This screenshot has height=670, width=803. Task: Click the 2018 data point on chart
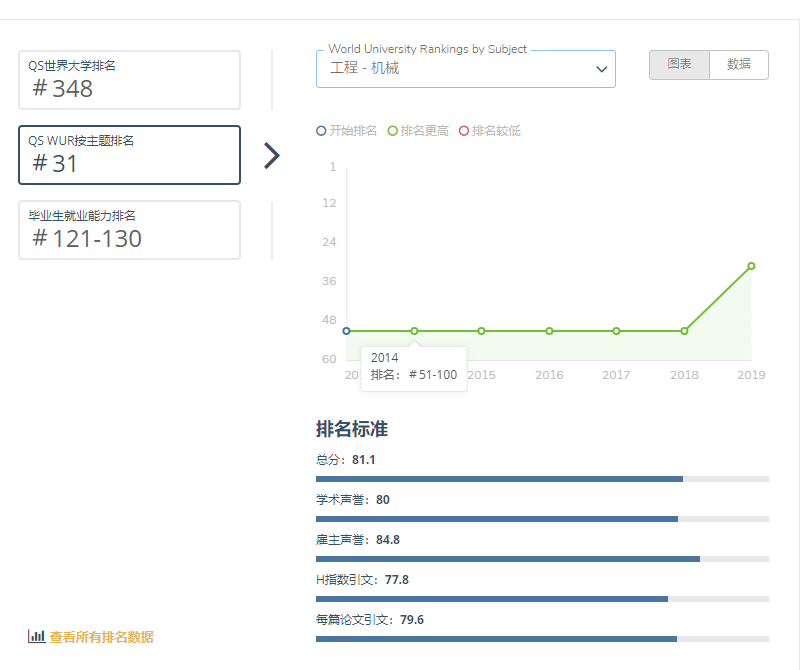click(x=684, y=331)
